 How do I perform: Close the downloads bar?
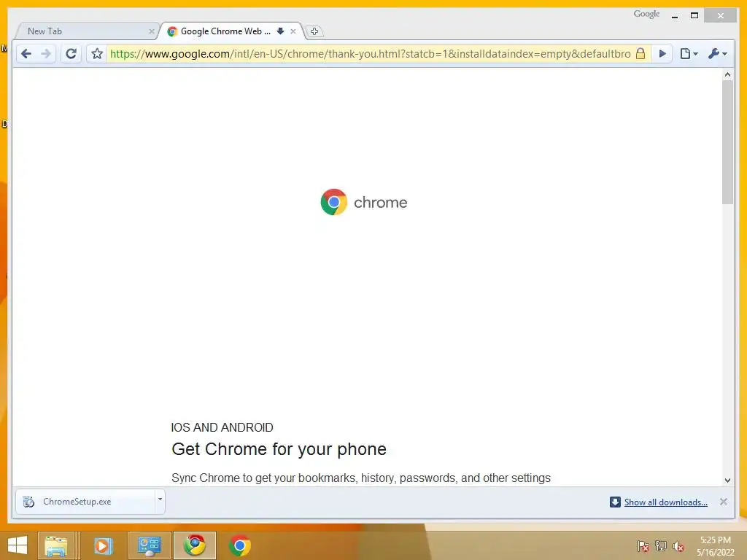723,502
